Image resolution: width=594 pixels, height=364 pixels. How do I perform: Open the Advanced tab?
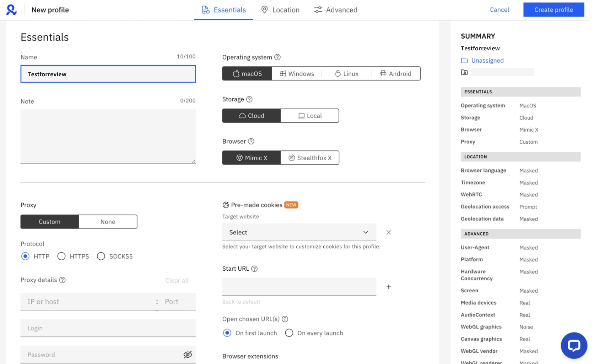point(335,10)
